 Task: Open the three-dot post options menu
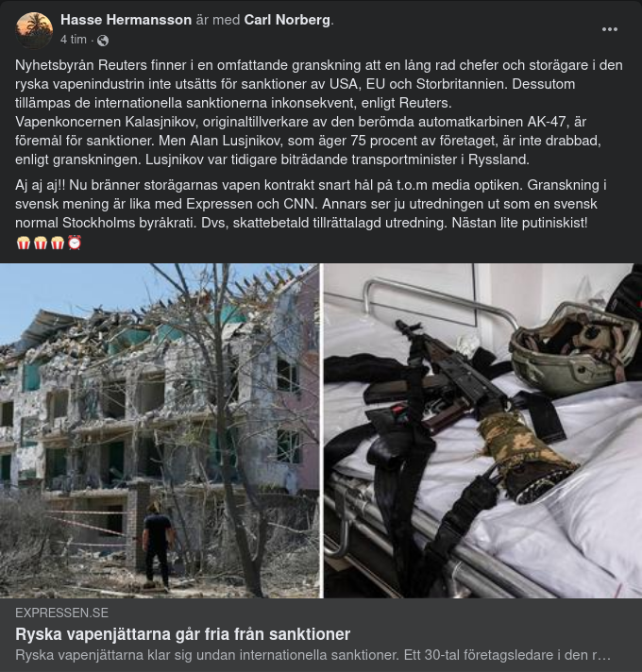(610, 29)
